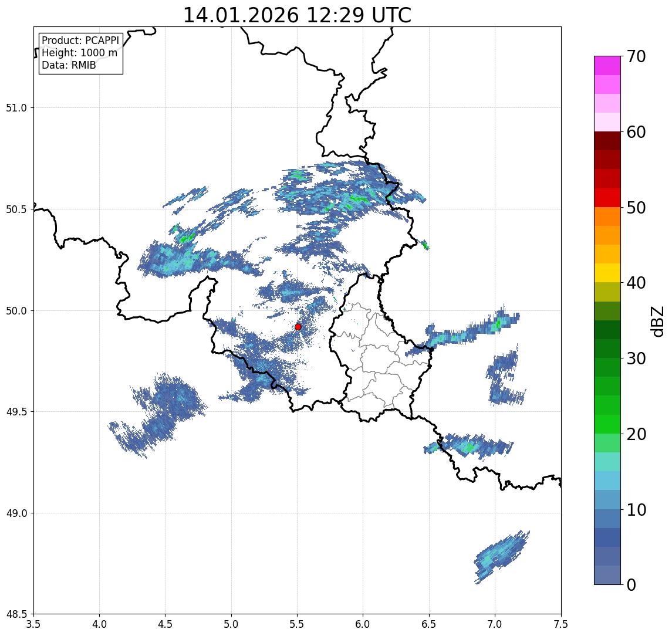This screenshot has width=672, height=636.
Task: Click the yellow colorbar segment above 40
Action: (607, 273)
